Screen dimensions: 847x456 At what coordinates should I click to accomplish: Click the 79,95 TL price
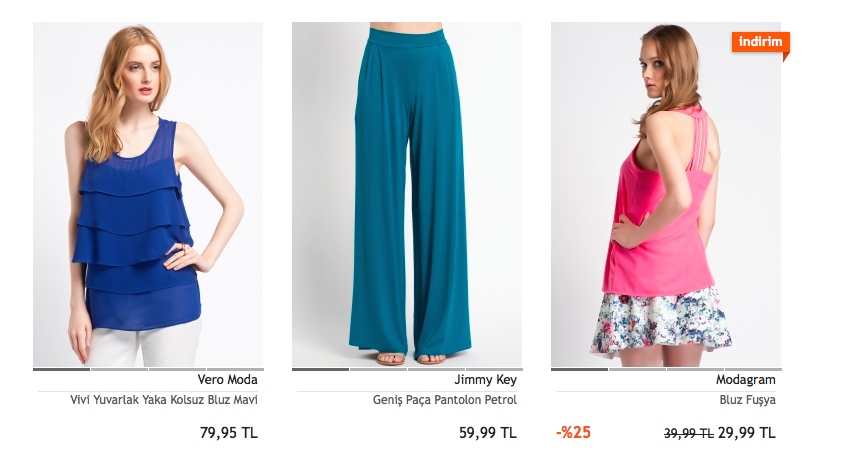tap(229, 433)
